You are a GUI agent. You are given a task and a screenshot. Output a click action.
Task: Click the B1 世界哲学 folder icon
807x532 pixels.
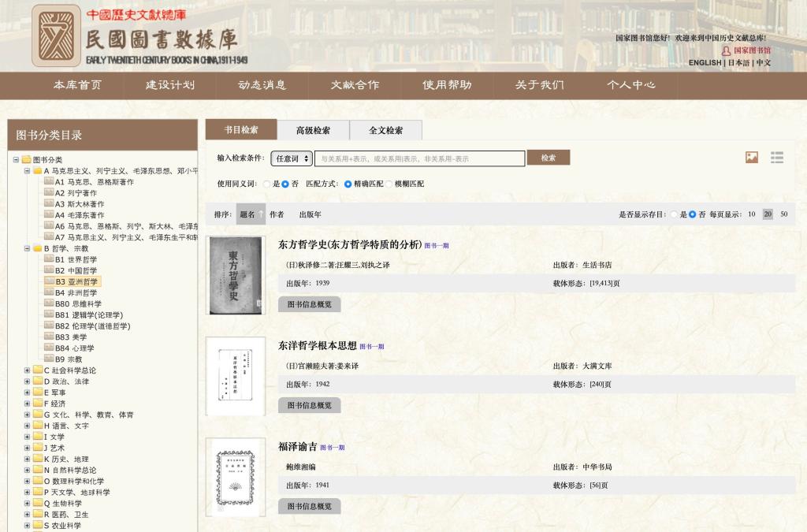(x=48, y=259)
